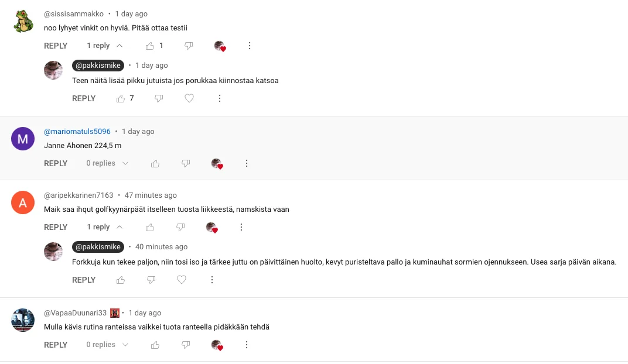Click the empty heart under @pakkismike's first reply
This screenshot has height=364, width=628.
(x=189, y=98)
